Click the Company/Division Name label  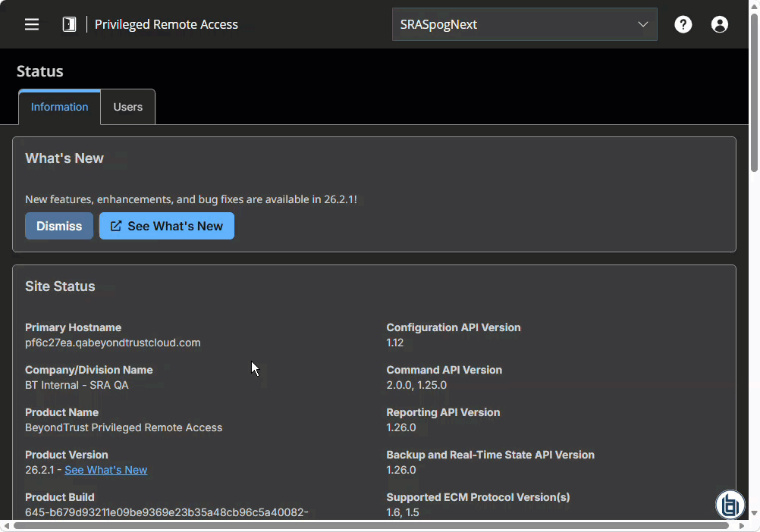pyautogui.click(x=90, y=371)
